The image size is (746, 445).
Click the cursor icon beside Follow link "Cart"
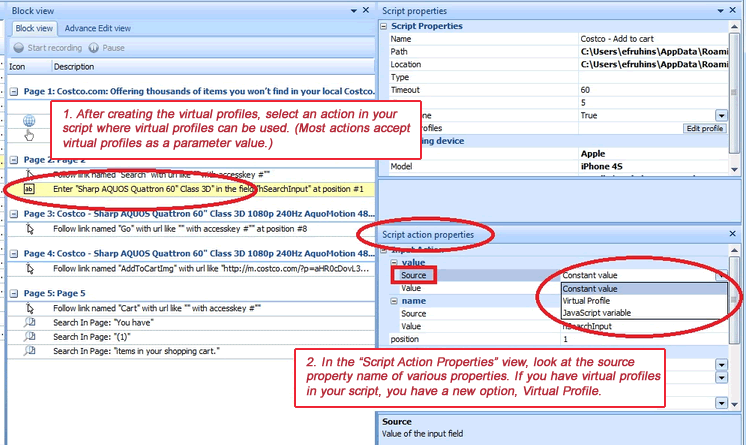pyautogui.click(x=30, y=308)
